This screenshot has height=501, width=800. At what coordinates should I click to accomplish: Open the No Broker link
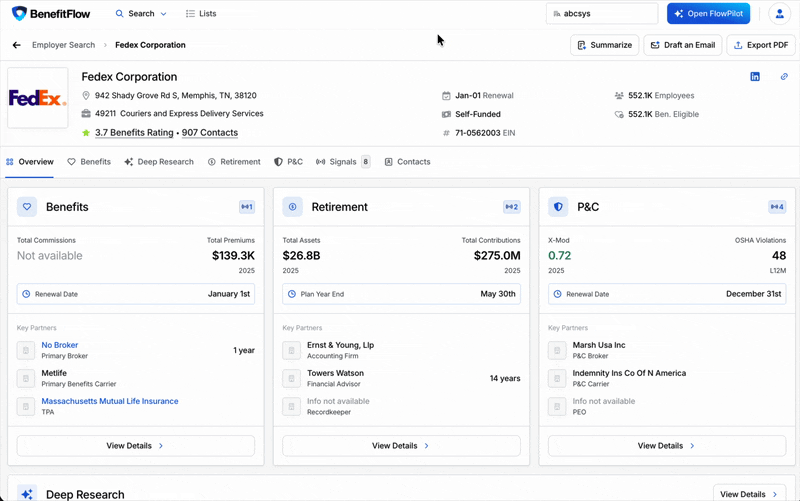pos(60,345)
